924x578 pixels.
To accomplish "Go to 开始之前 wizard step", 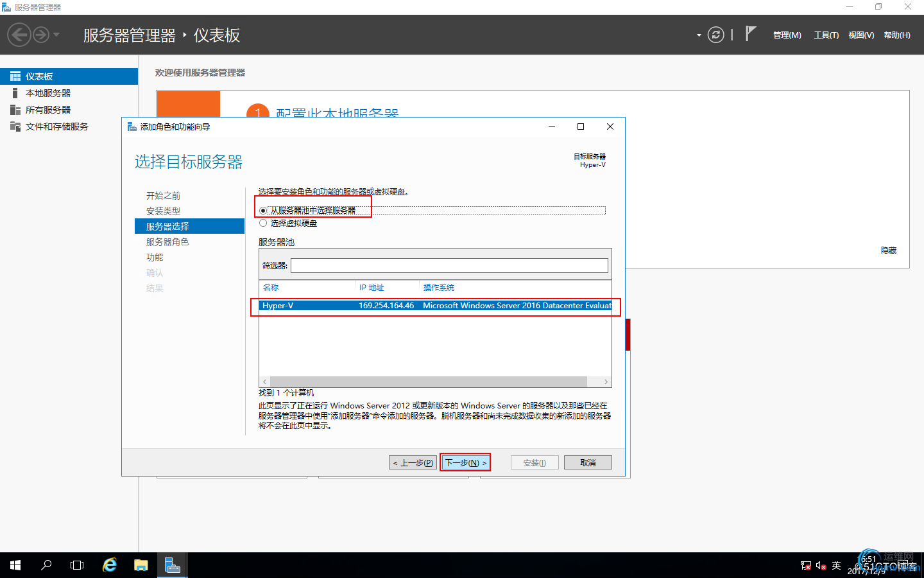I will coord(163,196).
